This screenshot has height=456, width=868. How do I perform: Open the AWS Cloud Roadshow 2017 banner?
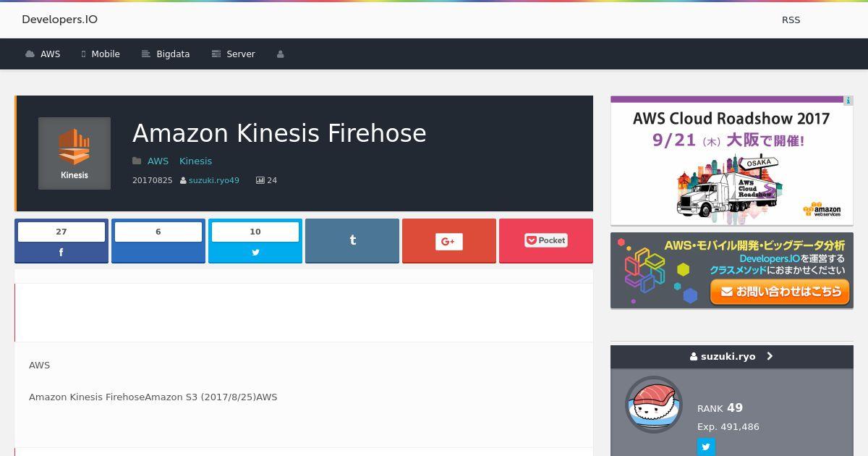[732, 161]
